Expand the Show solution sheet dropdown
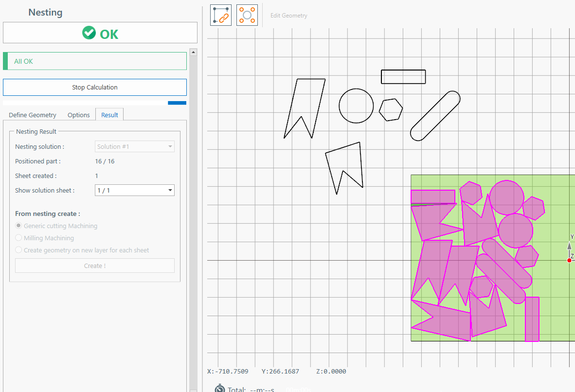Viewport: 575px width, 392px height. click(134, 190)
